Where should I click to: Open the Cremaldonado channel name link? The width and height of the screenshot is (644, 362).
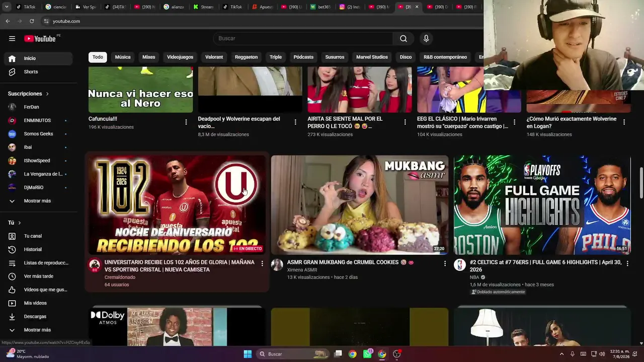click(120, 277)
